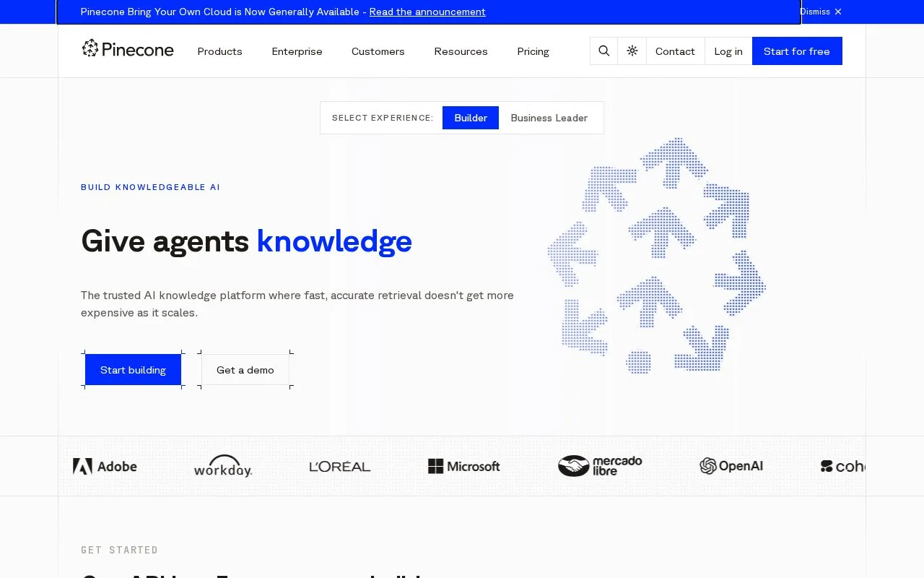Click the Get a demo button

pyautogui.click(x=245, y=370)
